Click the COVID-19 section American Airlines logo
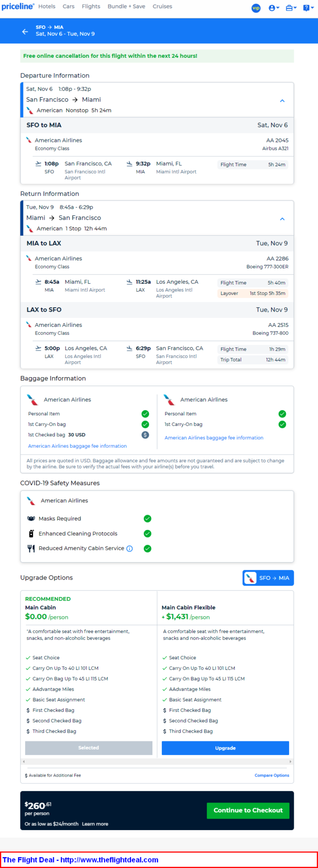Viewport: 318px width, 868px height. (31, 501)
